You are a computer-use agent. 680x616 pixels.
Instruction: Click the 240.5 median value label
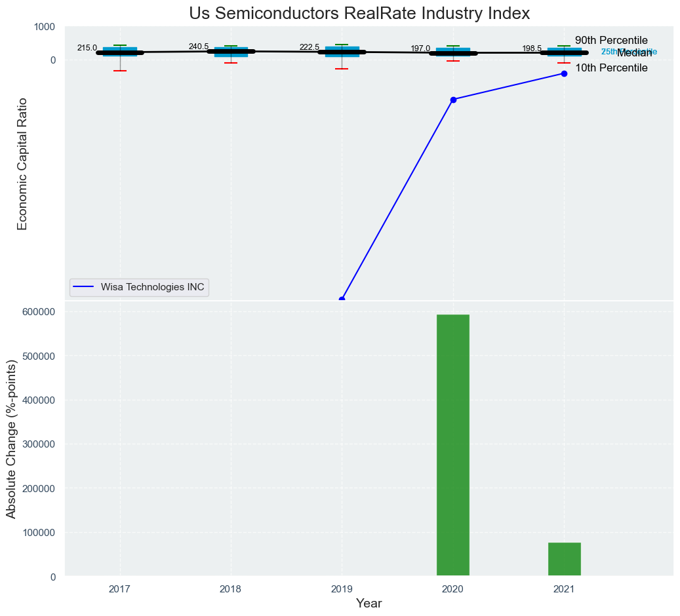pyautogui.click(x=198, y=47)
